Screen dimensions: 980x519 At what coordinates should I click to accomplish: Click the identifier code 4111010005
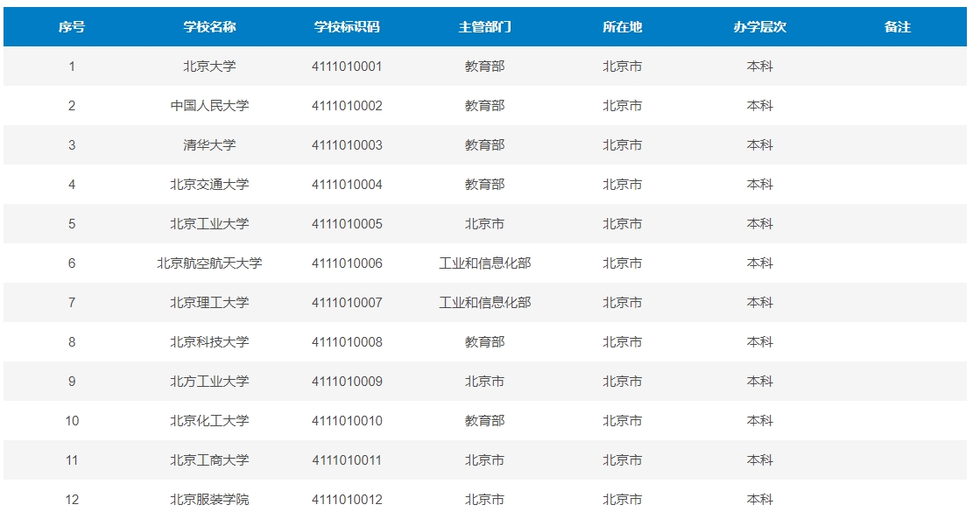(x=347, y=224)
